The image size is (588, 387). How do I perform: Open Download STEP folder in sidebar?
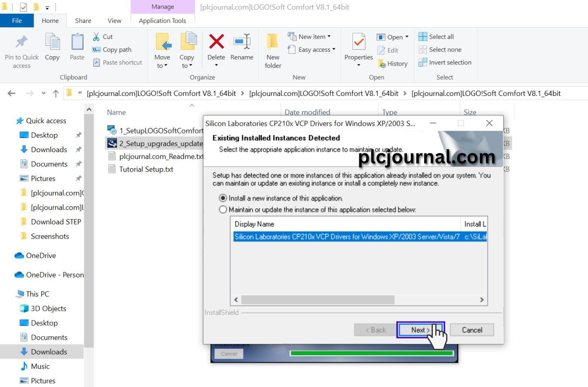(51, 222)
